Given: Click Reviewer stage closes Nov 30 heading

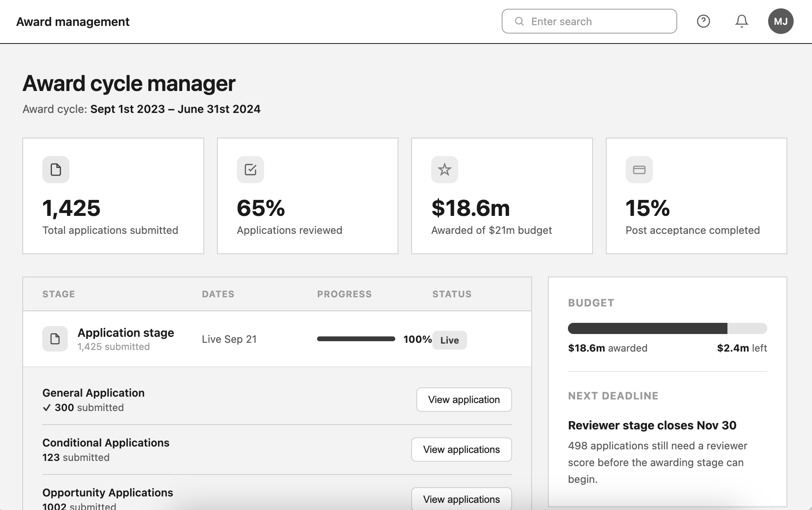Looking at the screenshot, I should pyautogui.click(x=652, y=425).
